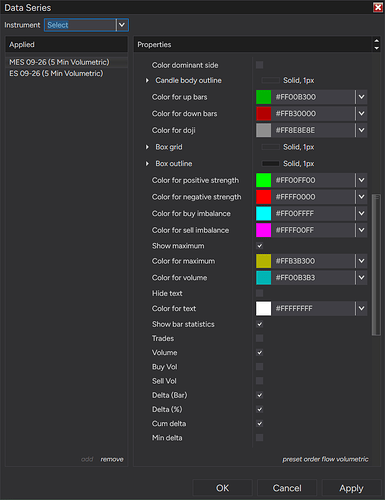Screen dimensions: 385x500
Task: Open the Color for volume dropdown
Action: (x=361, y=278)
